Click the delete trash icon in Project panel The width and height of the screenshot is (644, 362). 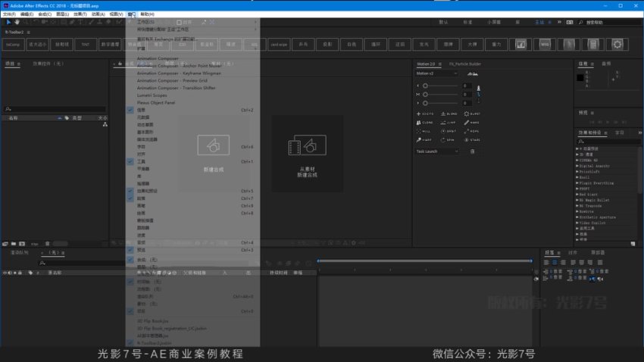point(47,243)
